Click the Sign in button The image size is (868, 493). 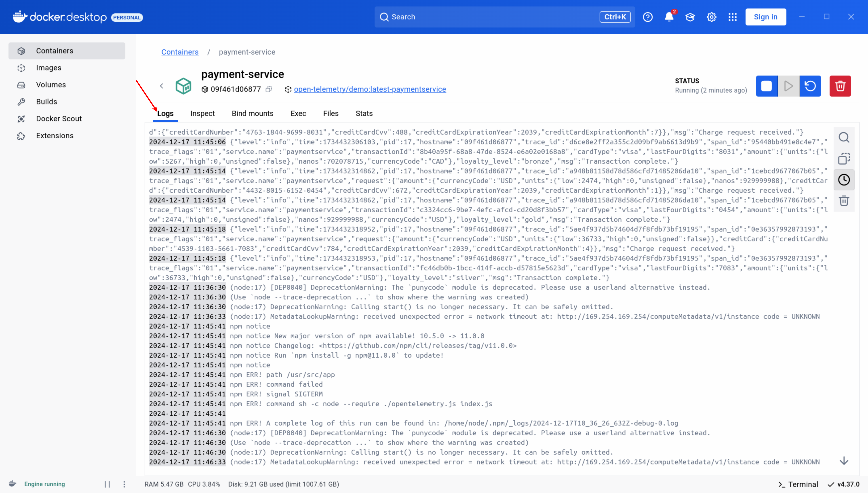point(765,17)
